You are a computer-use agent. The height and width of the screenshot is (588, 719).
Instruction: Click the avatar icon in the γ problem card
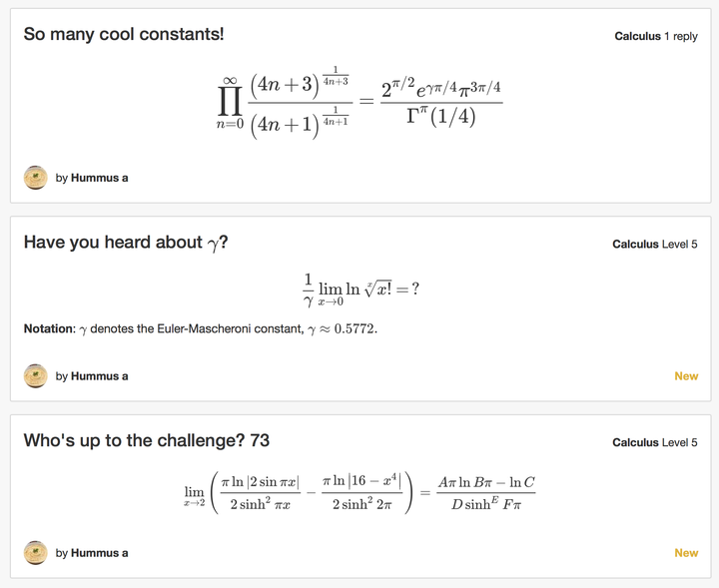pos(35,376)
